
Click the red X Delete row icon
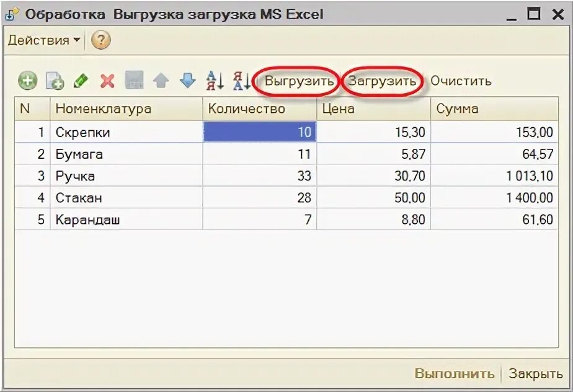click(107, 81)
